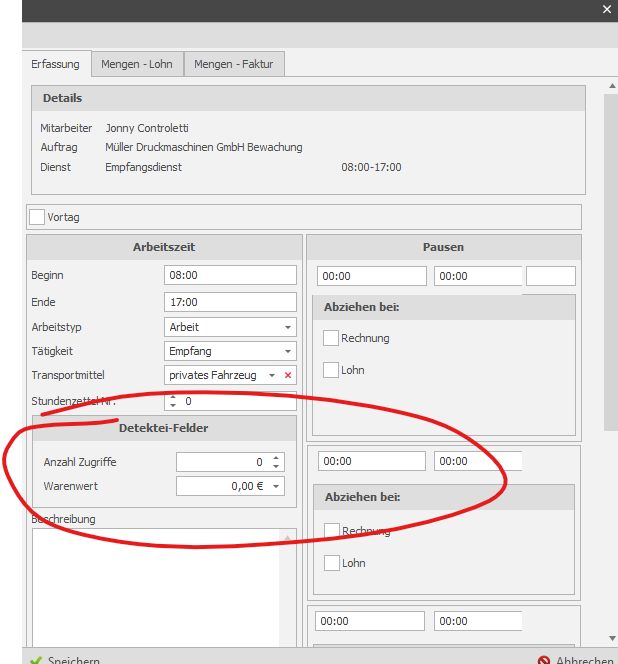
Task: Clear the Transportmittel selection with red X
Action: click(x=288, y=375)
